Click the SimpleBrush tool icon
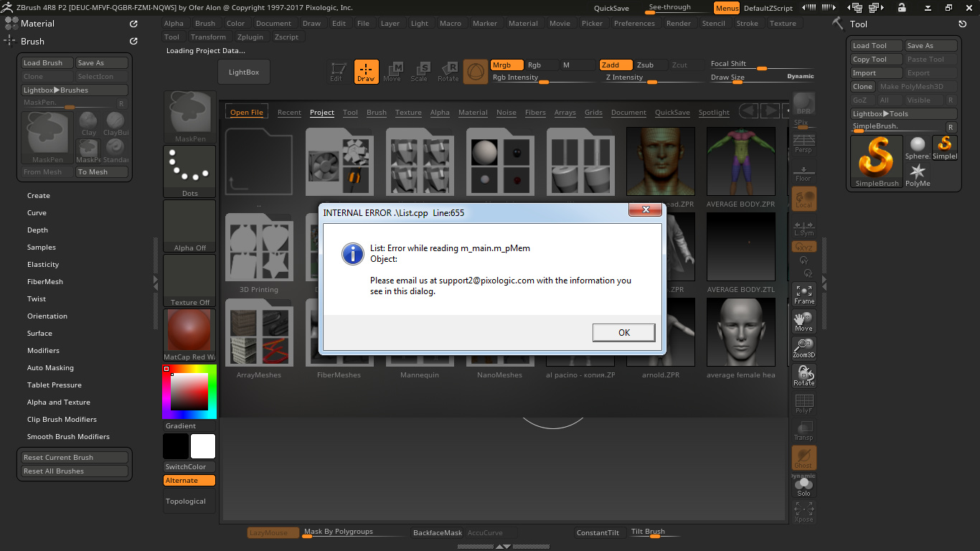Image resolution: width=980 pixels, height=551 pixels. [877, 162]
